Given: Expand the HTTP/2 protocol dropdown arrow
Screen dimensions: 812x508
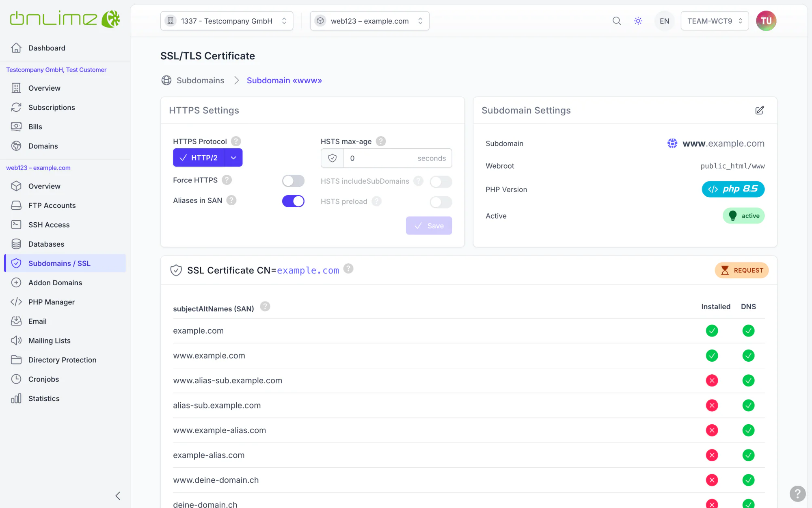Looking at the screenshot, I should (233, 158).
